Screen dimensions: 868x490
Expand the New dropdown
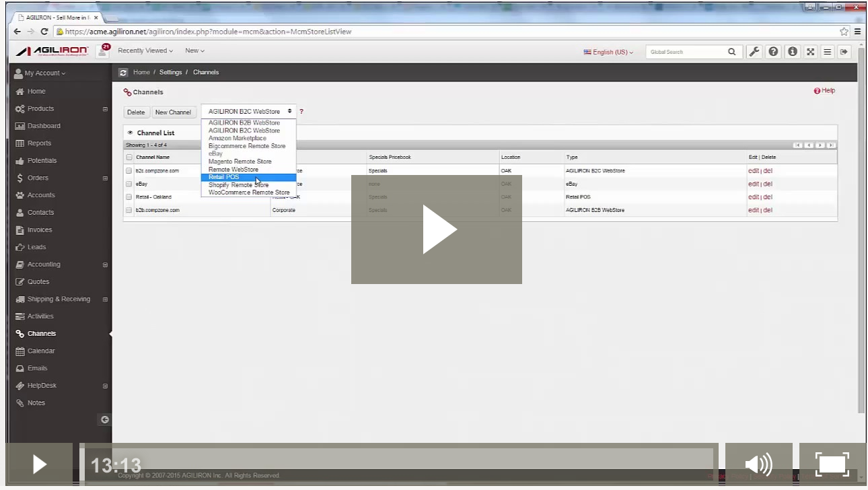(x=194, y=51)
